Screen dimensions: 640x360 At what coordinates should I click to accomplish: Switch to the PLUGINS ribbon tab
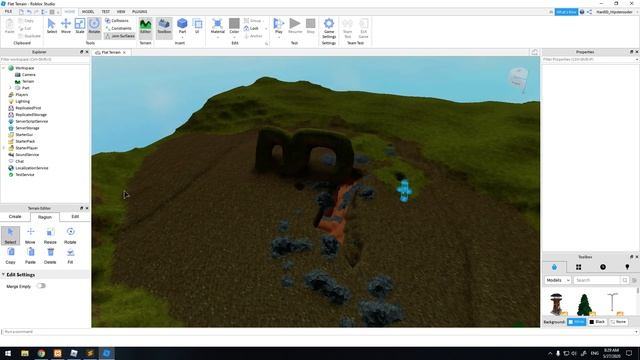click(140, 11)
